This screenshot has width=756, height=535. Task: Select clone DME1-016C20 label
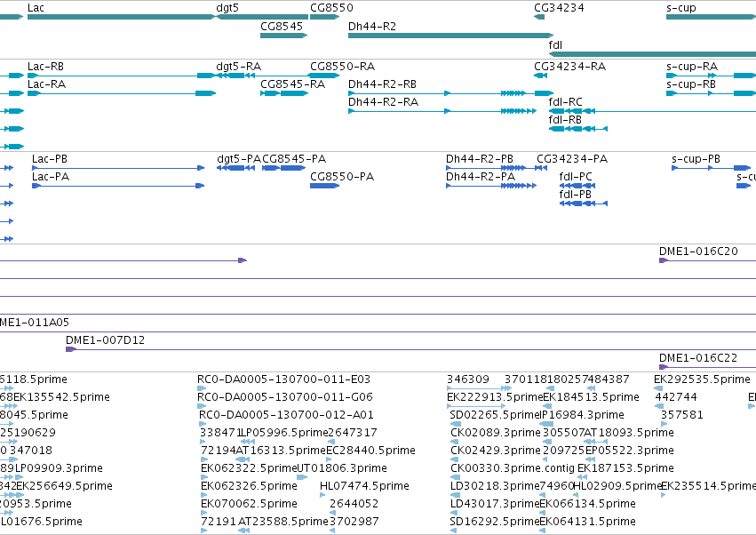tap(698, 252)
